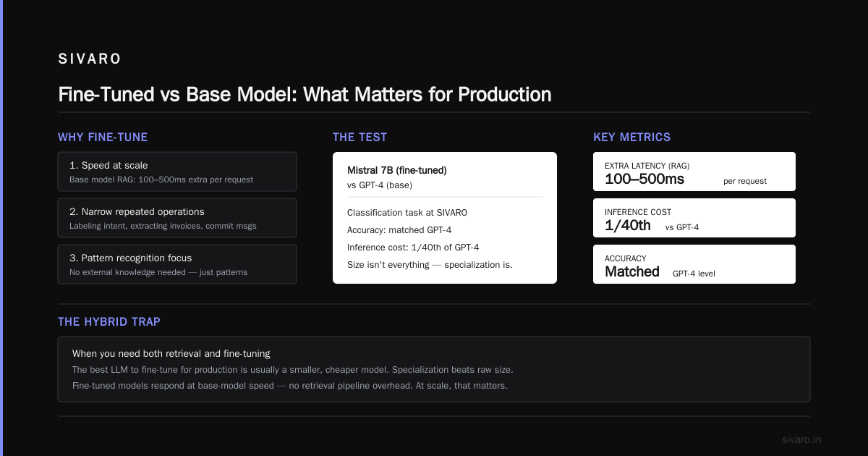Click THE HYBRID TRAP heading
This screenshot has height=456, width=868.
(110, 322)
